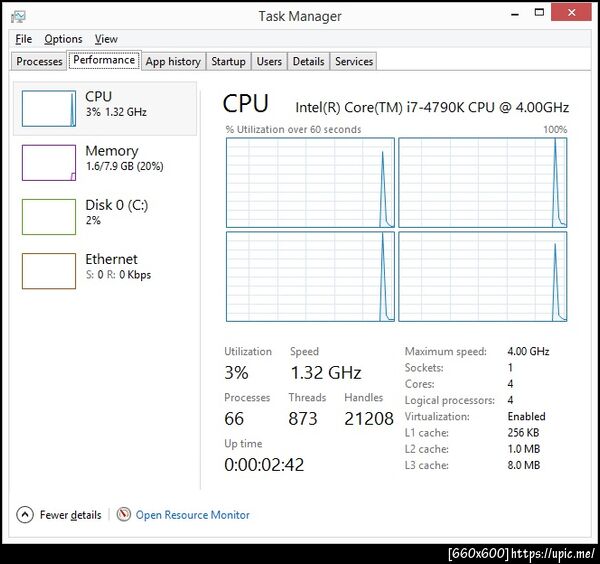Viewport: 600px width, 564px height.
Task: Select the Disk 0 (C:) graph thumbnail
Action: [x=49, y=217]
